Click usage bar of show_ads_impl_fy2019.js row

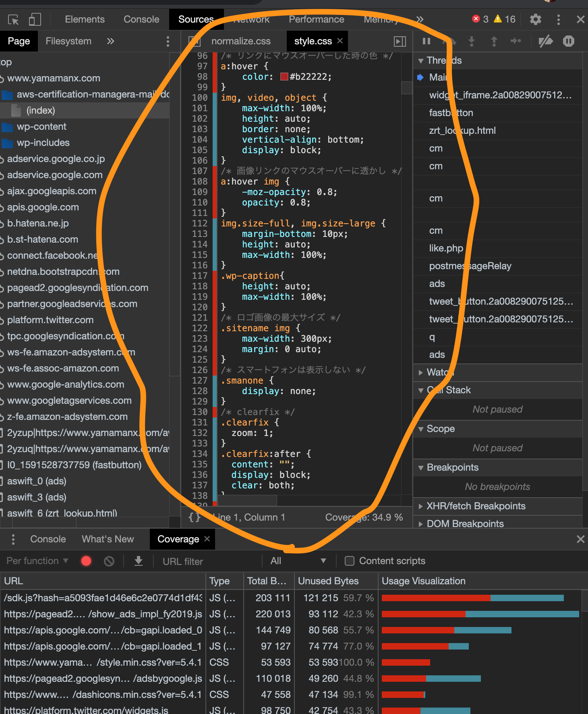480,614
